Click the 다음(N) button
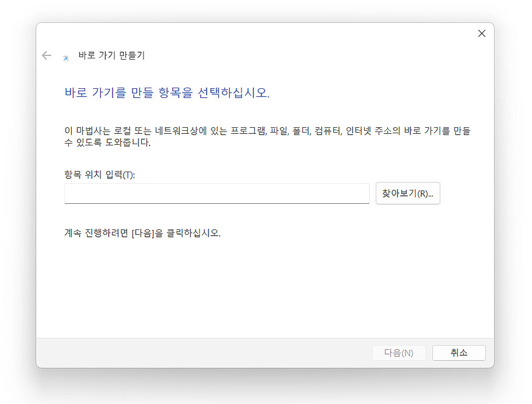The width and height of the screenshot is (532, 404). 399,353
